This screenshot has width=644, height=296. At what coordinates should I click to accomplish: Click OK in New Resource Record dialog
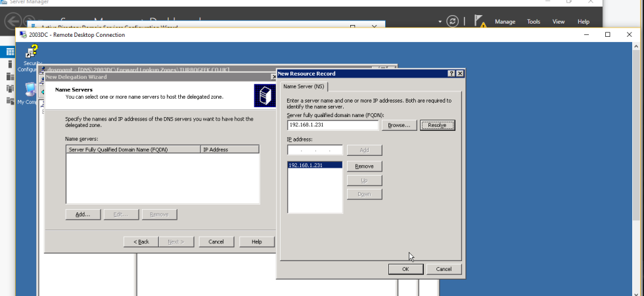pos(406,269)
